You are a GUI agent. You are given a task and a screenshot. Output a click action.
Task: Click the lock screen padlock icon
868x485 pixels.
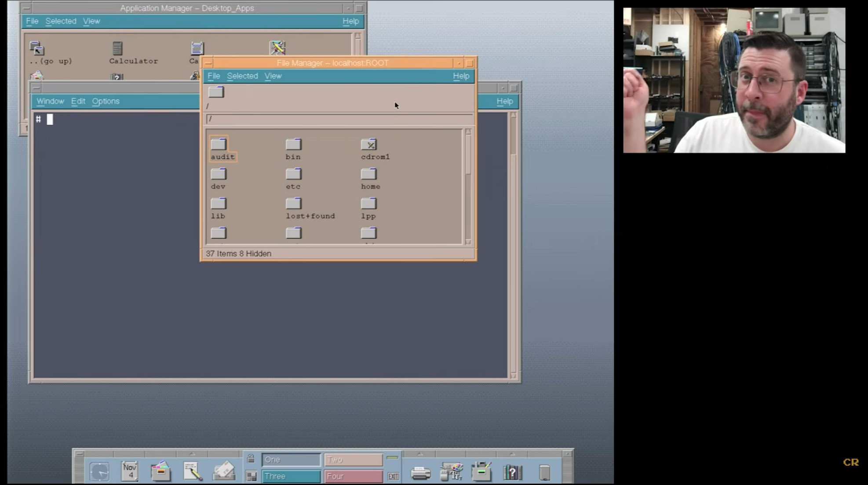pos(251,459)
